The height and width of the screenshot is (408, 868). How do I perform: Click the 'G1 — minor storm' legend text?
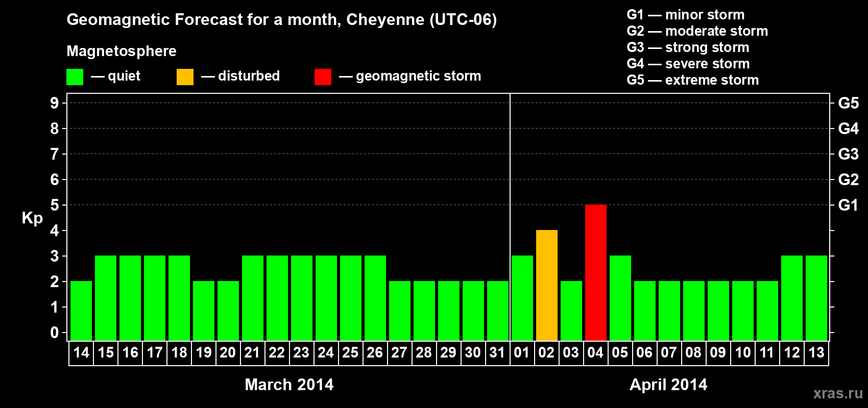[x=686, y=15]
